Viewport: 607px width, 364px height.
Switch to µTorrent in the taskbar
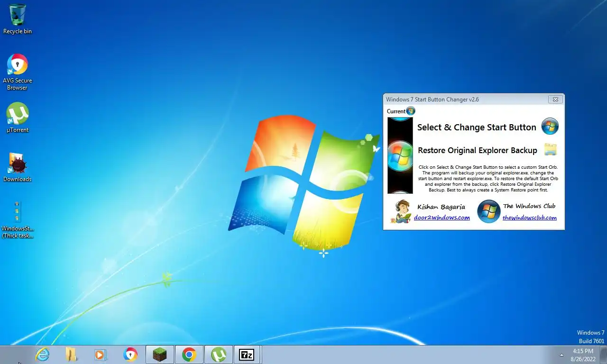[219, 355]
